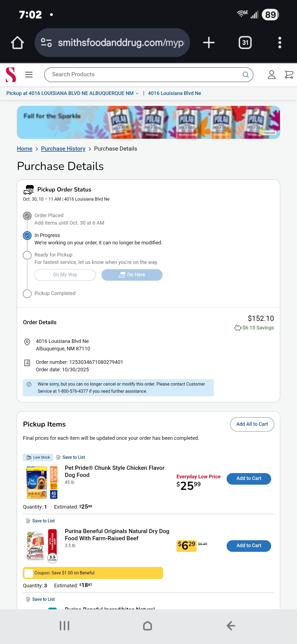Navigate to Home breadcrumb
Image resolution: width=297 pixels, height=644 pixels.
24,149
